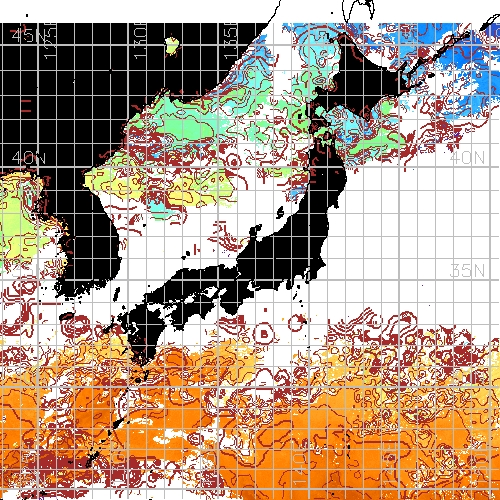Viewport: 500px width, 500px height.
Task: Click the 130E longitude label
Action: (140, 41)
